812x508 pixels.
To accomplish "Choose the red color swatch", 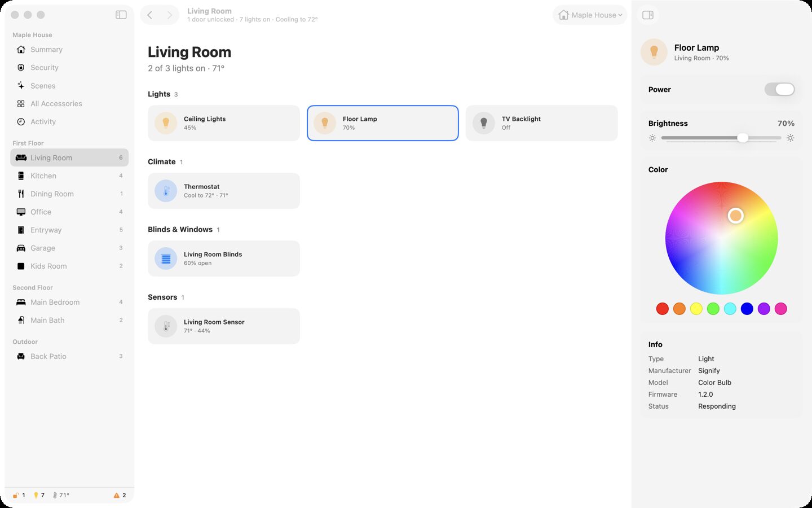I will tap(663, 309).
